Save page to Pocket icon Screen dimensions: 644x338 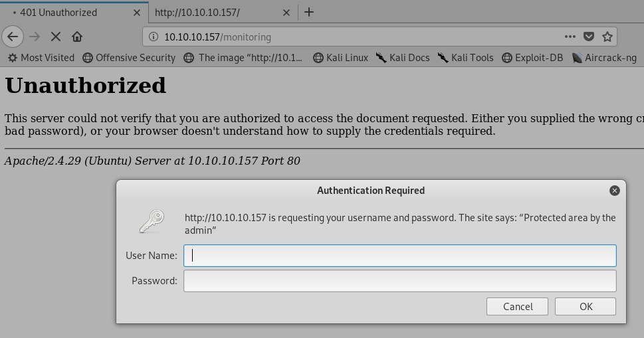pos(589,37)
